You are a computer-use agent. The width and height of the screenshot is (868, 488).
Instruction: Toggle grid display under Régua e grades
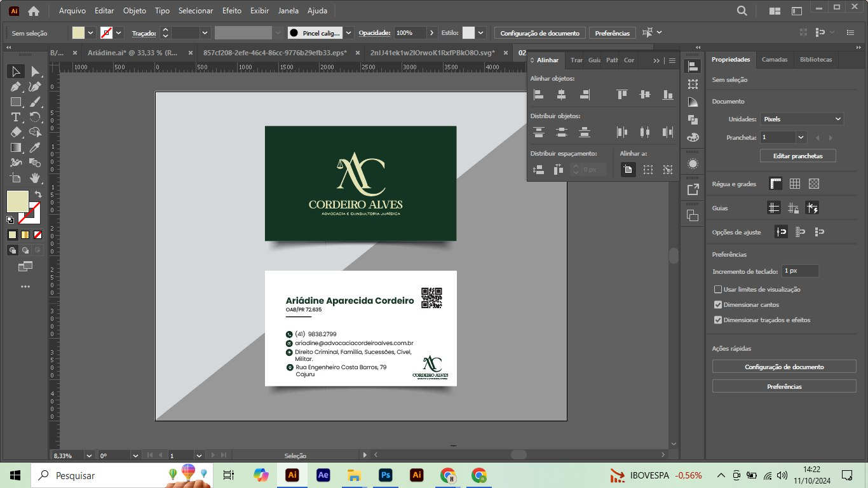pyautogui.click(x=794, y=184)
